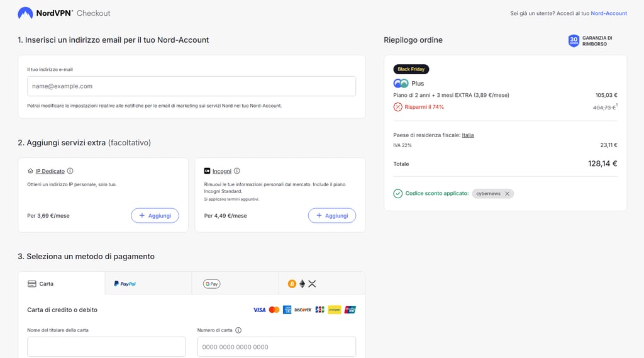
Task: Click the 'Riepilogo ordine' heading
Action: (413, 40)
